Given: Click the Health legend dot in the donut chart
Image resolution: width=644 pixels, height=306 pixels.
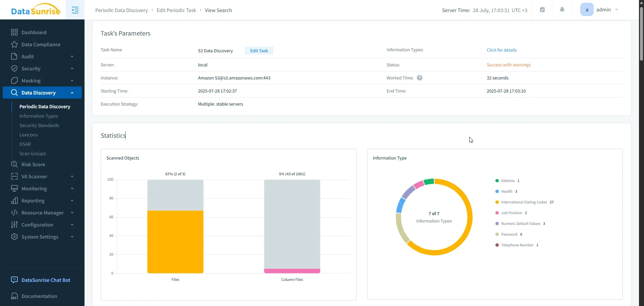Looking at the screenshot, I should [497, 191].
